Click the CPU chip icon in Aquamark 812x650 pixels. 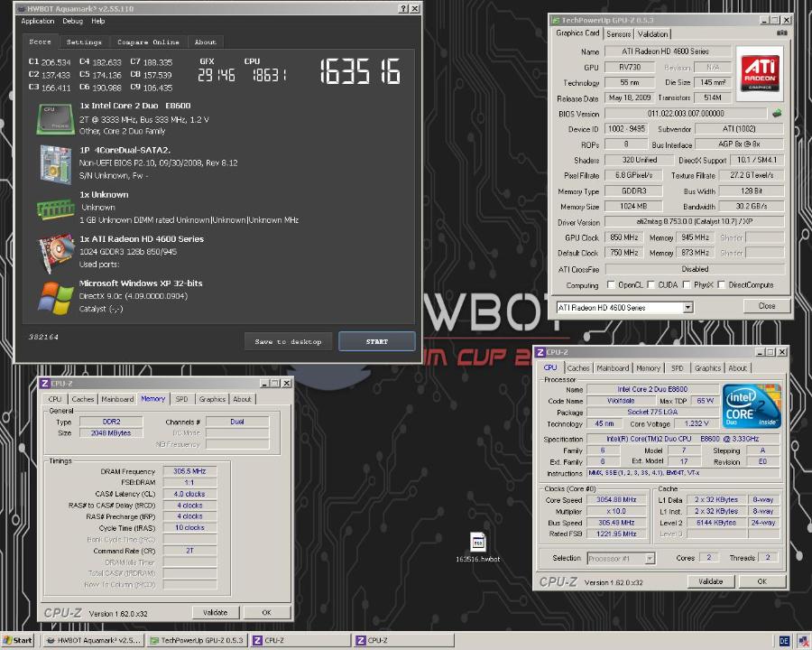tap(55, 119)
